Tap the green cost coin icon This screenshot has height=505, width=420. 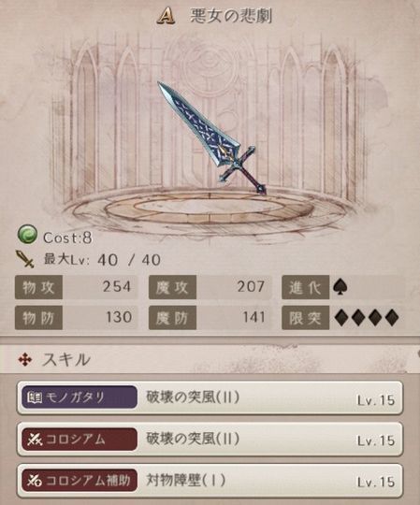point(27,234)
